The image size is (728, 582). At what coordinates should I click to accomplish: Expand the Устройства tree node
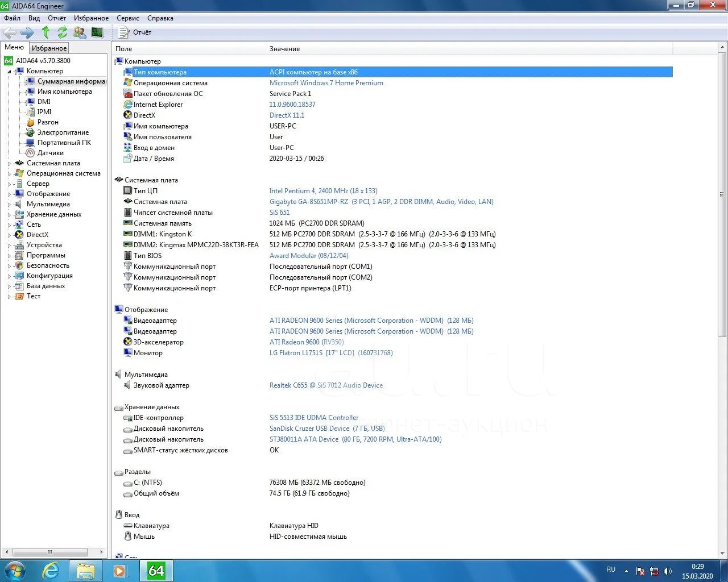pos(9,246)
